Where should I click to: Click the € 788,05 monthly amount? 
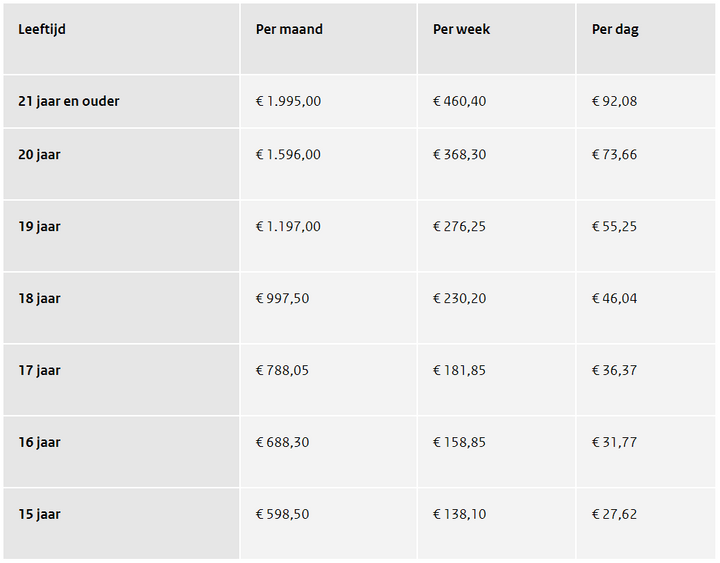pos(282,370)
